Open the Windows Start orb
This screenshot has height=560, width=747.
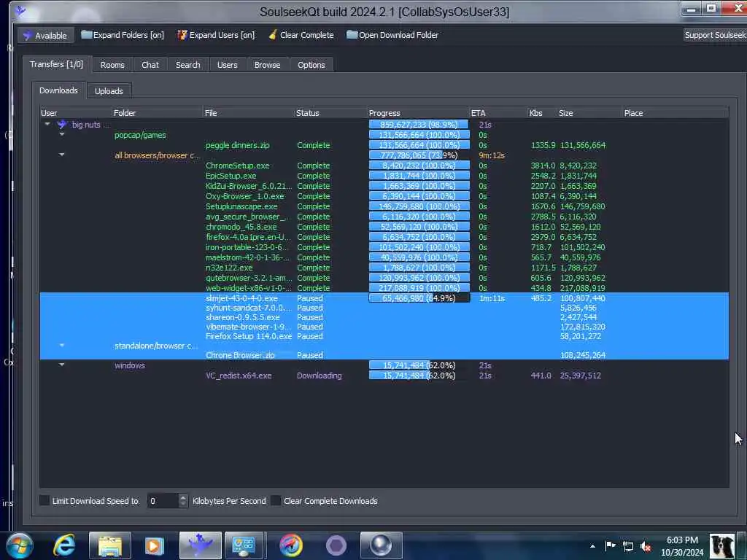point(20,545)
